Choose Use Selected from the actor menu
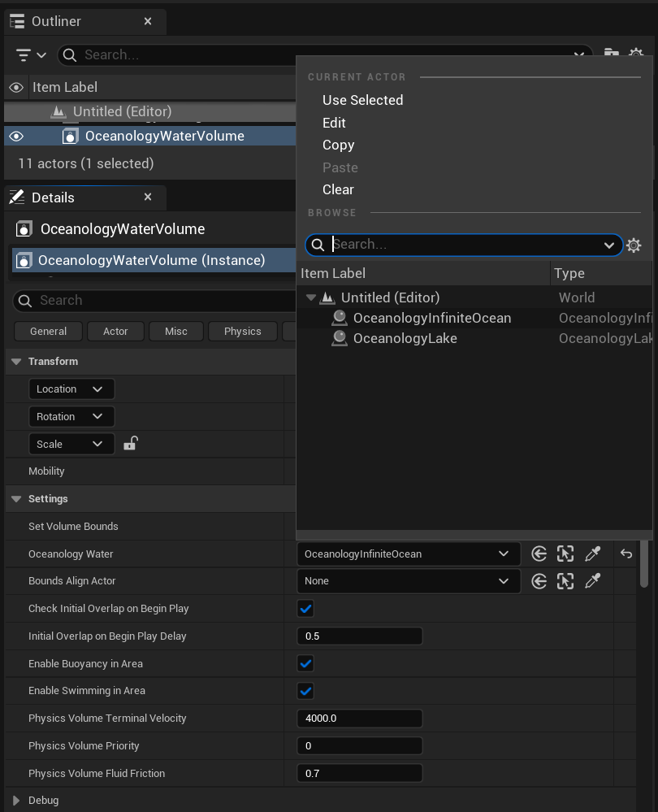The width and height of the screenshot is (658, 812). coord(362,100)
